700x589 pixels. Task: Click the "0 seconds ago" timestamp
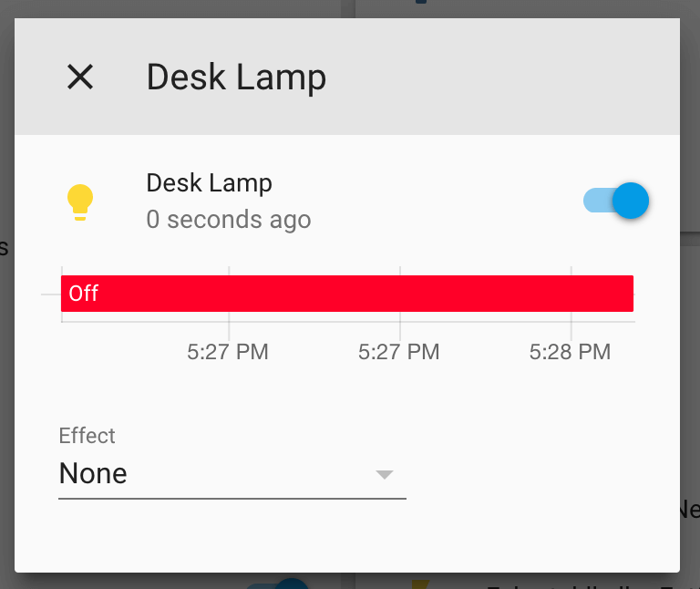[229, 220]
